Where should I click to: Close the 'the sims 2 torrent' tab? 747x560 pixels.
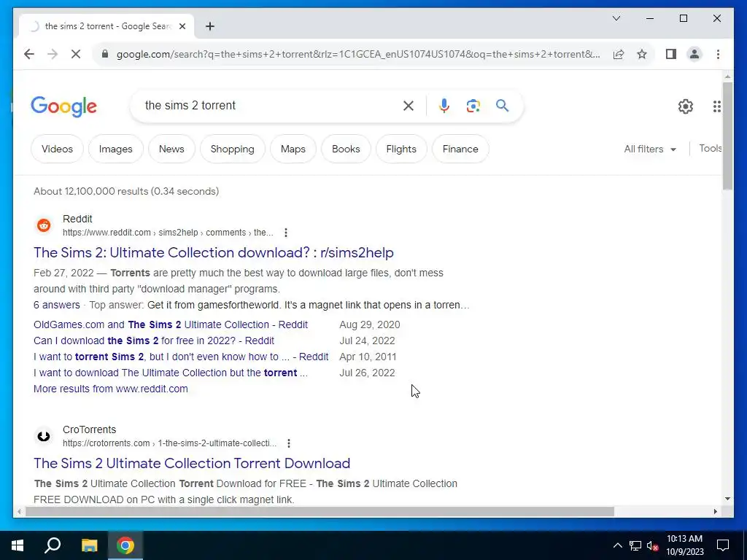tap(182, 26)
